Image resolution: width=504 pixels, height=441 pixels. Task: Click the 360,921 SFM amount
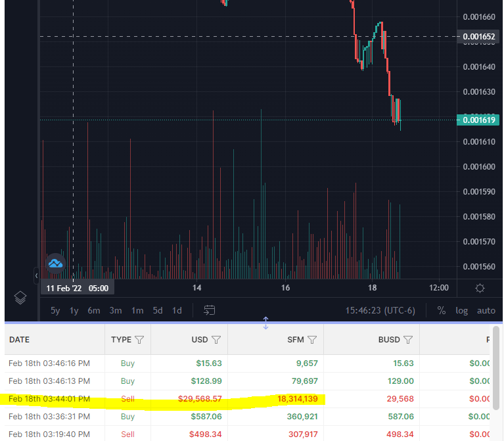(302, 417)
